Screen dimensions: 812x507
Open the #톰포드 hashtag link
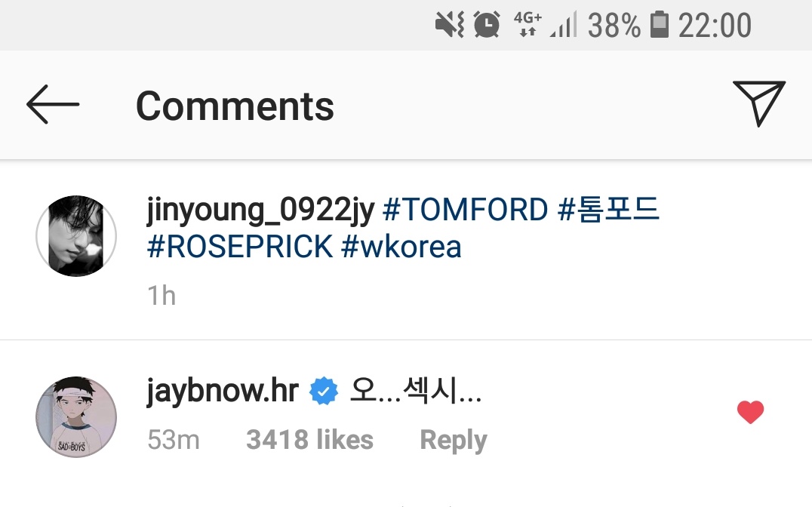pyautogui.click(x=608, y=209)
